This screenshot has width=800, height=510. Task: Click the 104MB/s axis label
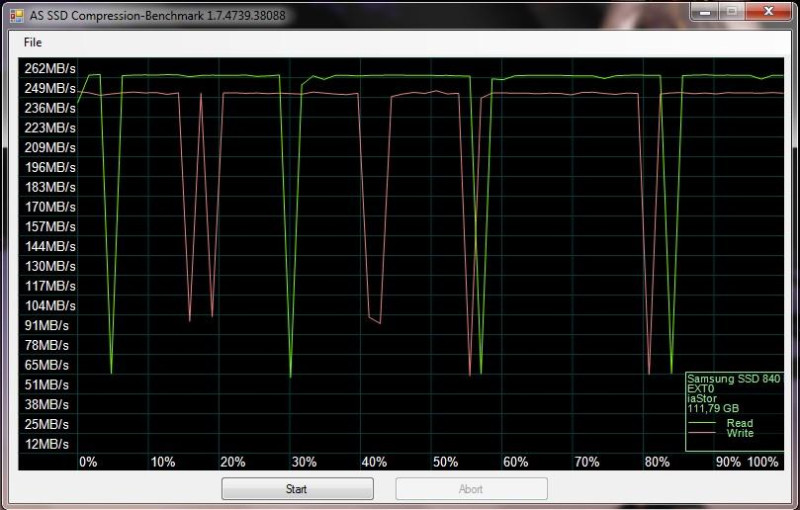[50, 305]
